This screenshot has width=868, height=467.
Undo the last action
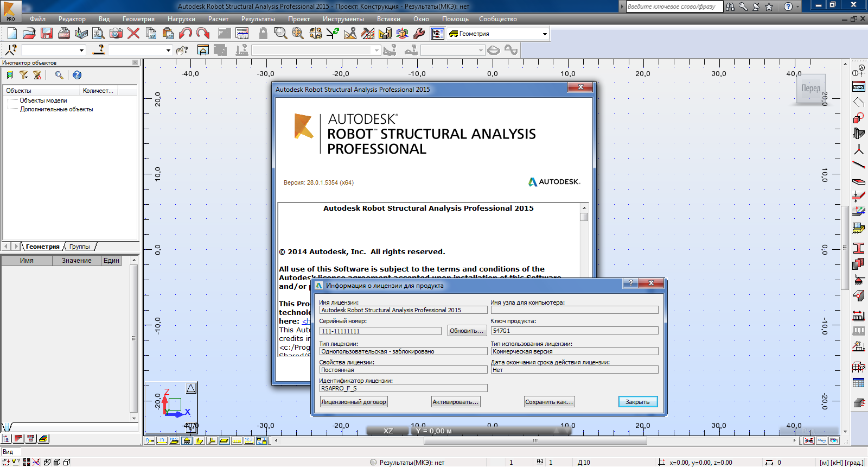186,34
